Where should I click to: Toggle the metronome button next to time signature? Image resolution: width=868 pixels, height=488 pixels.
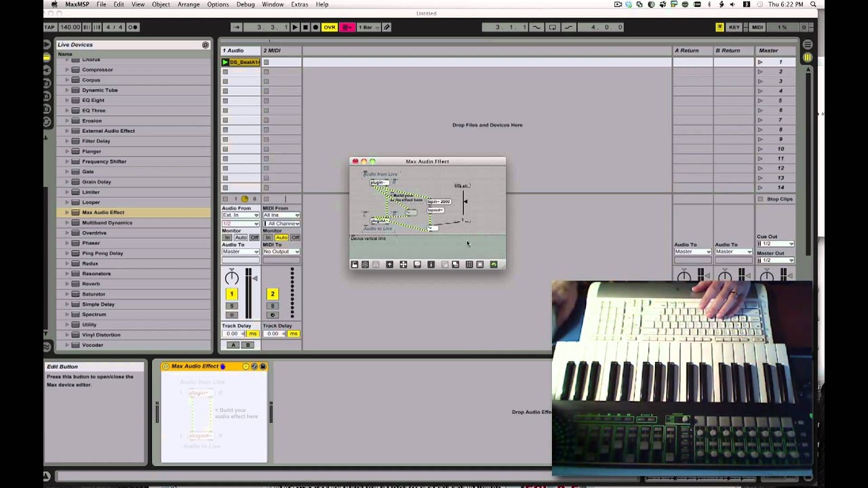(132, 27)
